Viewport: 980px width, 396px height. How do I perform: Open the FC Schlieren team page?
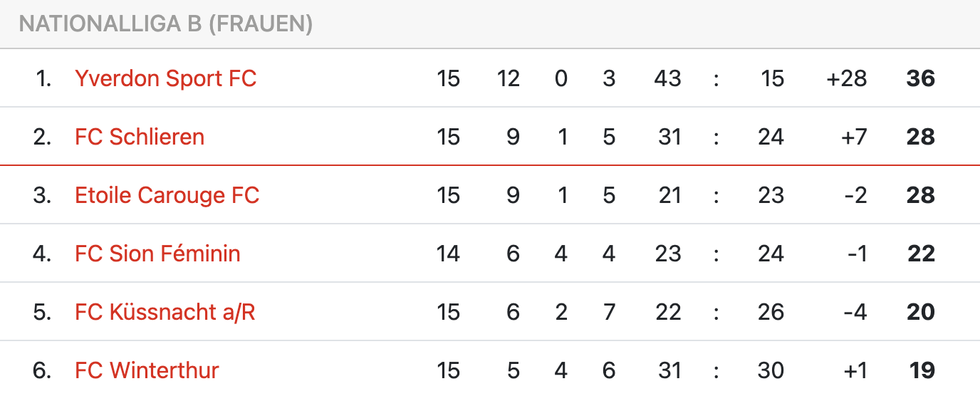pos(140,137)
